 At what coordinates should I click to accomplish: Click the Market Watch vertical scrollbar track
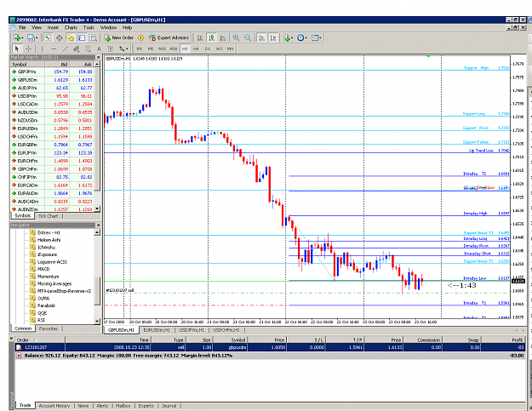click(x=97, y=135)
